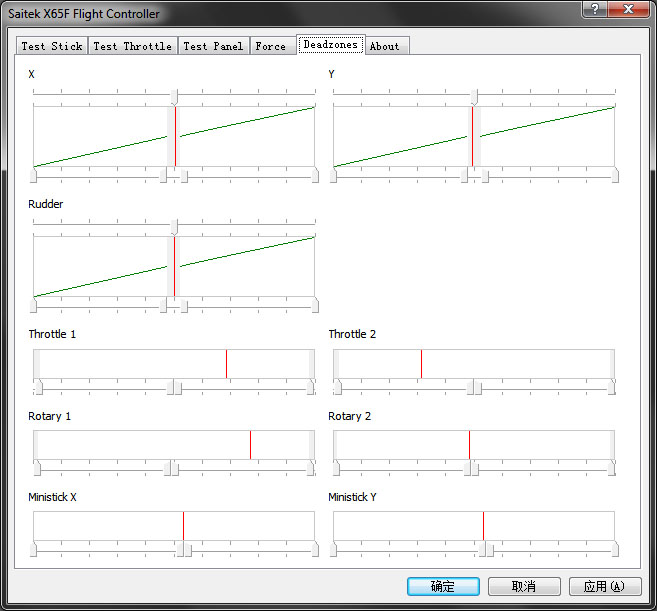Viewport: 657px width, 611px height.
Task: Click Rotary 2 right-of-center slider thumb
Action: click(475, 468)
